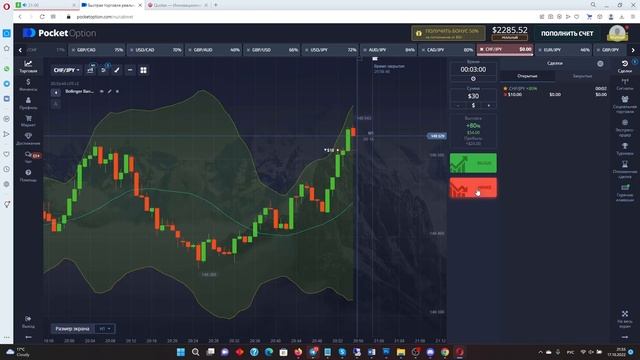Open Pending trades hourglass icon
The width and height of the screenshot is (640, 360).
624,169
